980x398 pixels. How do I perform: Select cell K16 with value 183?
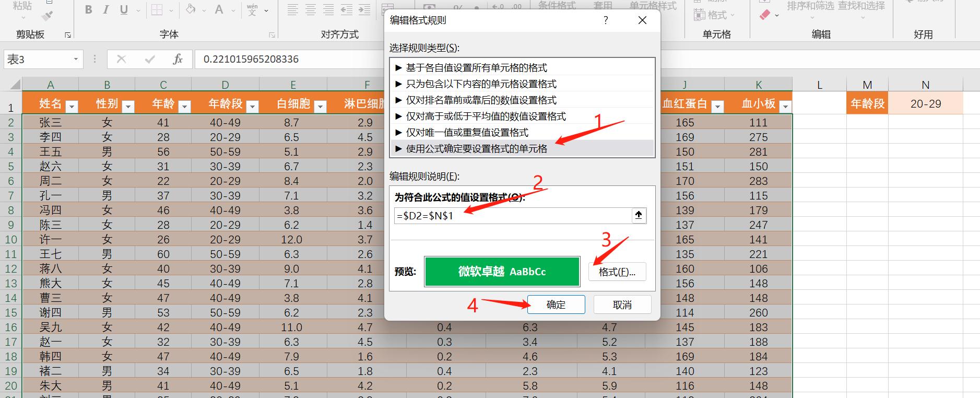click(x=758, y=327)
